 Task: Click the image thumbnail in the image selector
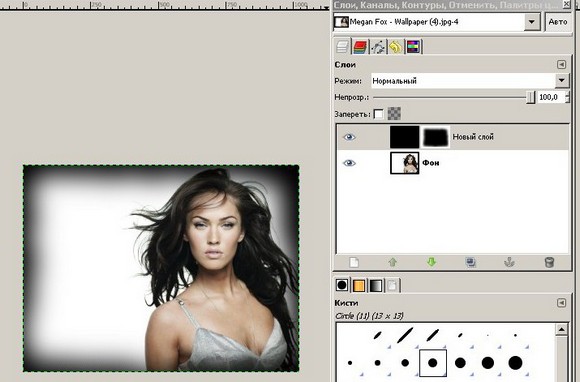341,22
